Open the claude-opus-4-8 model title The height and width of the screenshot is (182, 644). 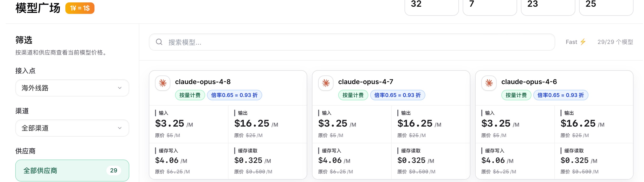(x=203, y=82)
